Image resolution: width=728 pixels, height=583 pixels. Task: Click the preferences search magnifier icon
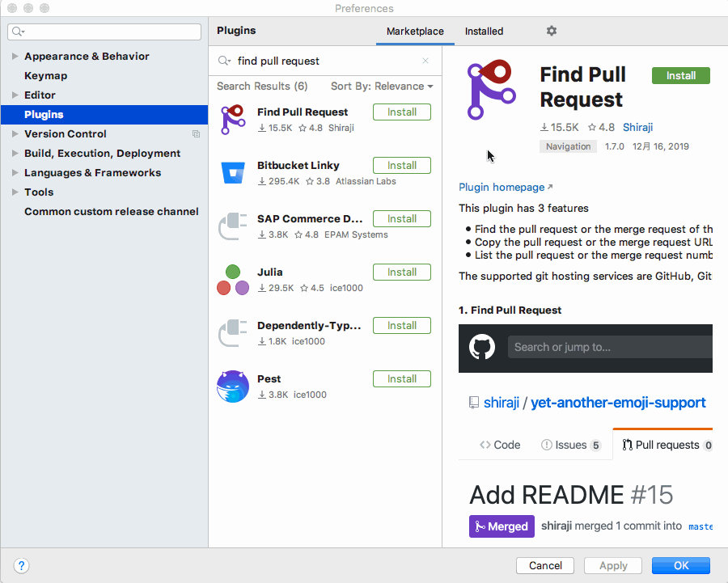pyautogui.click(x=18, y=32)
